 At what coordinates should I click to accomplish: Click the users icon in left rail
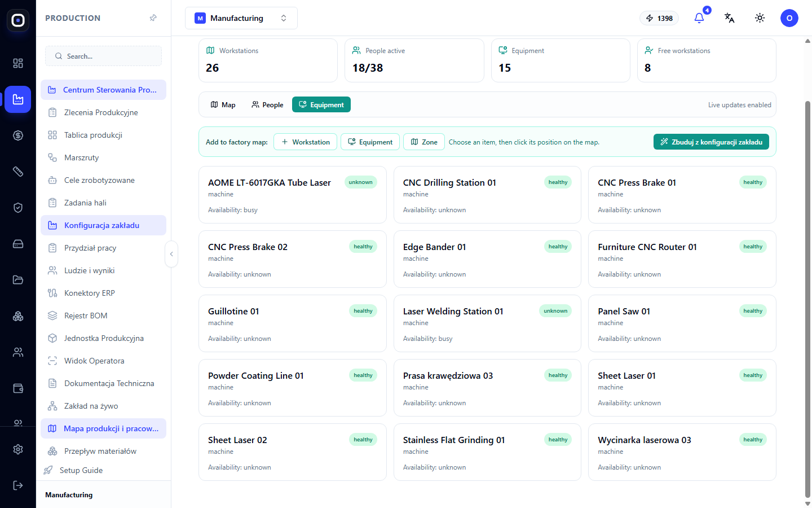pyautogui.click(x=18, y=352)
